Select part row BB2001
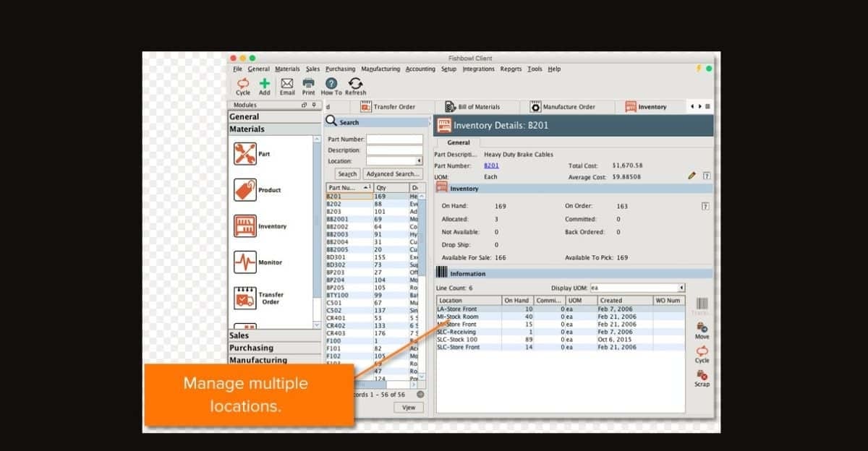Viewport: 868px width, 451px height. [x=373, y=219]
